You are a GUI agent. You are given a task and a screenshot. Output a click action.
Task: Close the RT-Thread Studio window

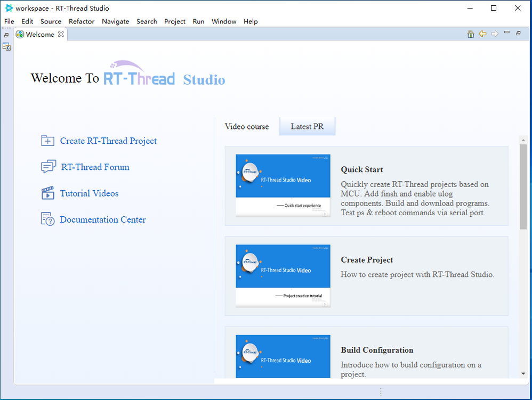click(x=518, y=8)
